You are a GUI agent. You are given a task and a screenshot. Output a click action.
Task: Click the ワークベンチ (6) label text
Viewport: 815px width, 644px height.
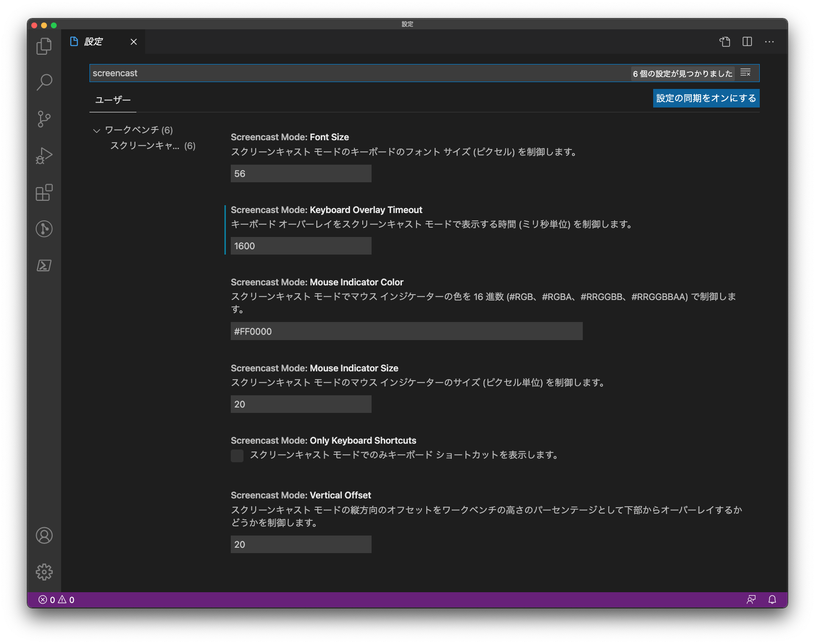tap(139, 130)
